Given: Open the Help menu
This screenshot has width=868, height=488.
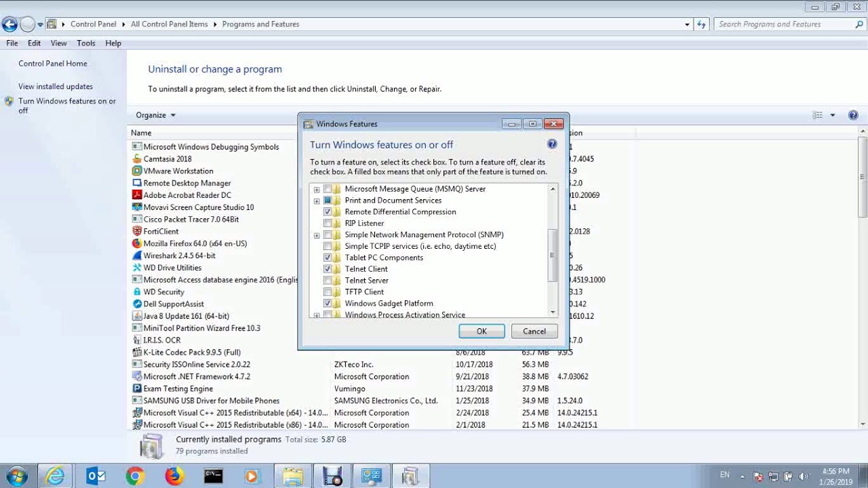Looking at the screenshot, I should tap(113, 43).
